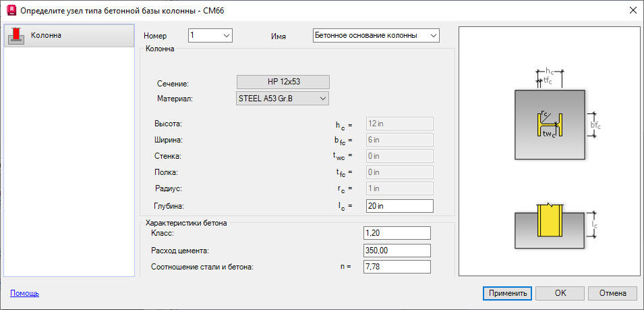The image size is (644, 310).
Task: Close the dialog window
Action: point(633,11)
